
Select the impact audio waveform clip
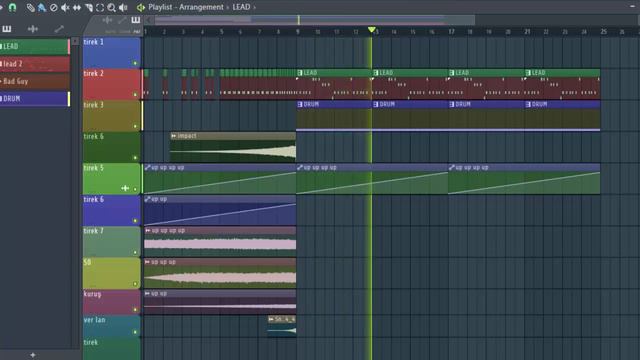(x=233, y=147)
